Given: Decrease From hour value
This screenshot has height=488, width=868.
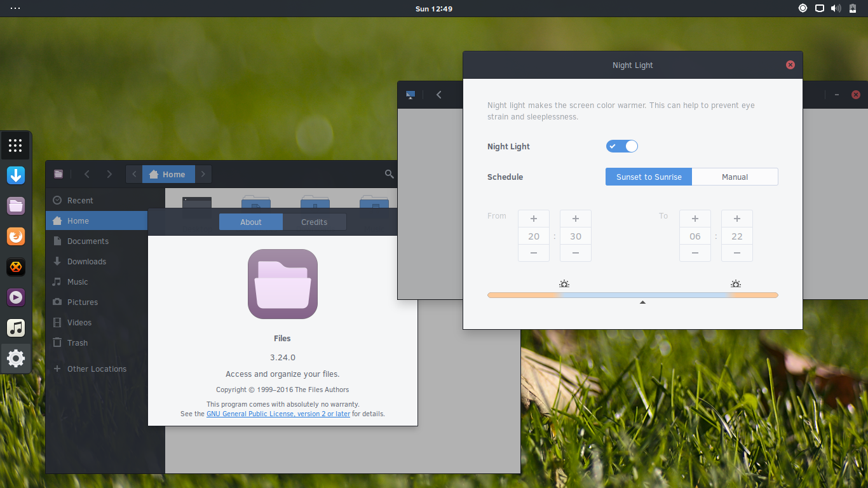Looking at the screenshot, I should pyautogui.click(x=534, y=253).
